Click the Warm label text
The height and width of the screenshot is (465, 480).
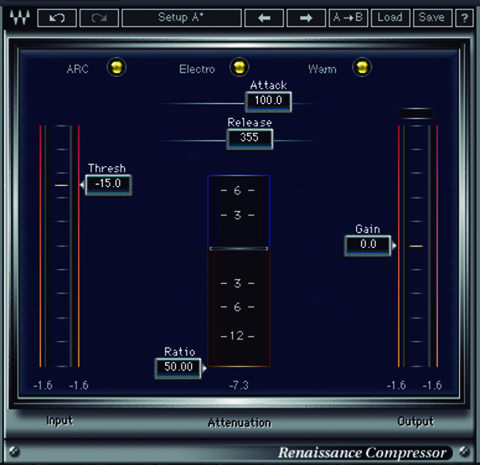(x=322, y=69)
